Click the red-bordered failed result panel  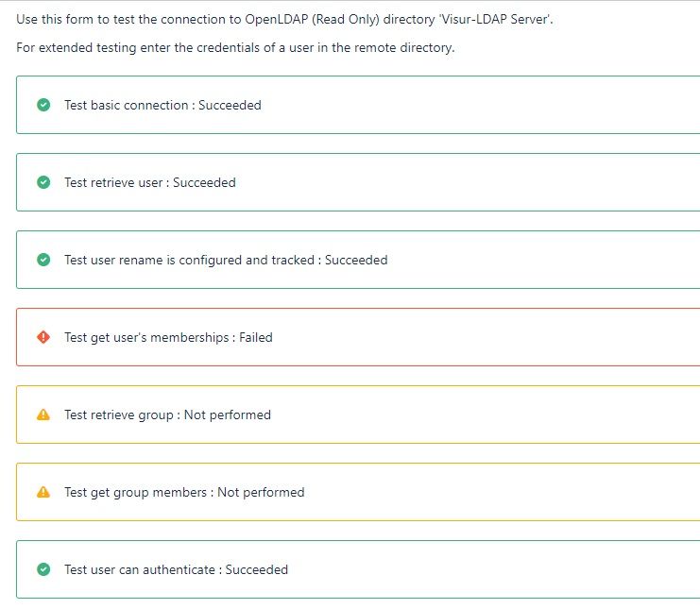click(358, 337)
